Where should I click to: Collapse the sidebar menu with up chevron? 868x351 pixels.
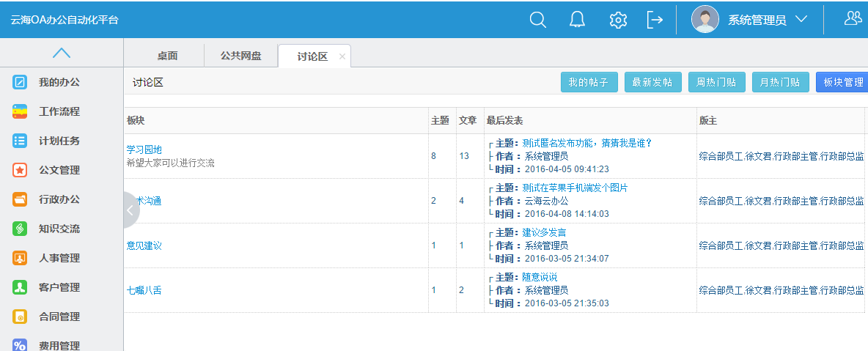point(62,53)
